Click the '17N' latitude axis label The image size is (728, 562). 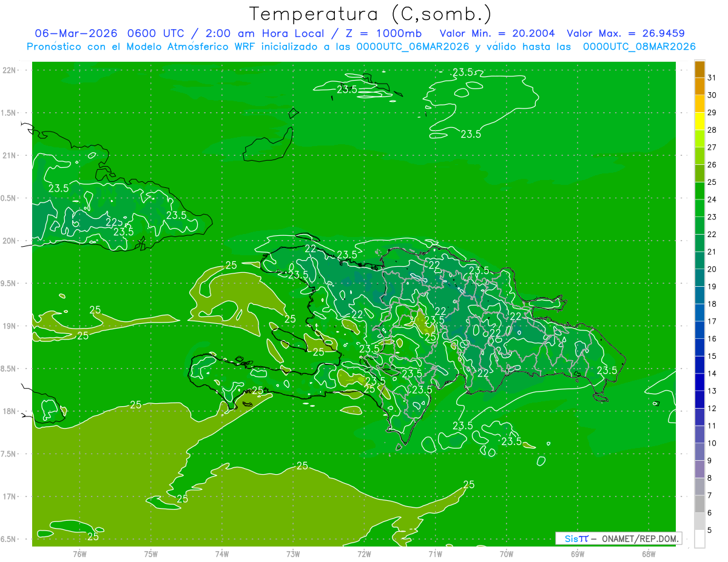[x=10, y=497]
